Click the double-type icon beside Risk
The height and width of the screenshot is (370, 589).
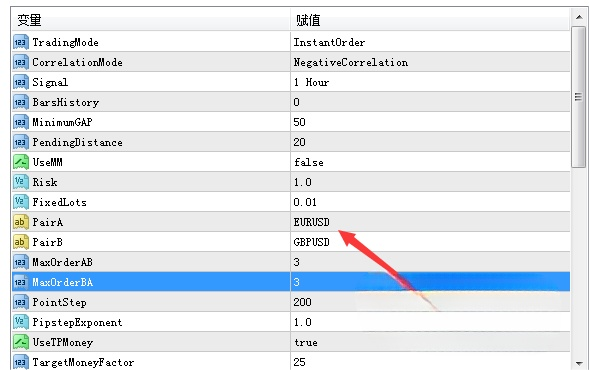click(21, 182)
